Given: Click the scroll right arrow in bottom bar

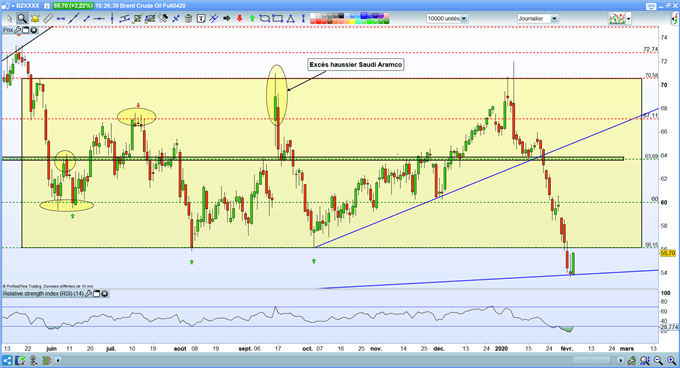Looking at the screenshot, I should 621,360.
